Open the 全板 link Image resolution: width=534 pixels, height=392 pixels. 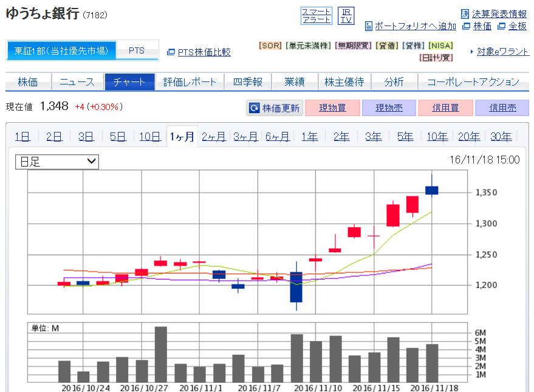518,26
